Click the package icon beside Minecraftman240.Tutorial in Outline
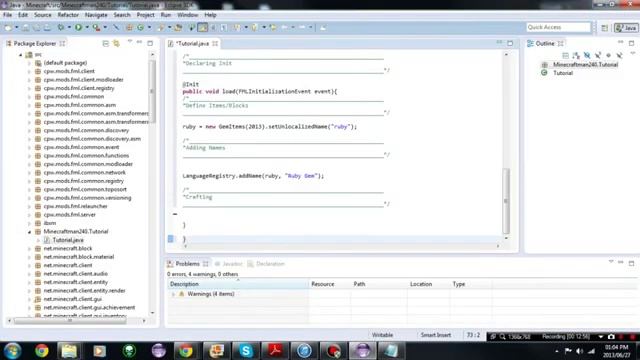 [544, 64]
